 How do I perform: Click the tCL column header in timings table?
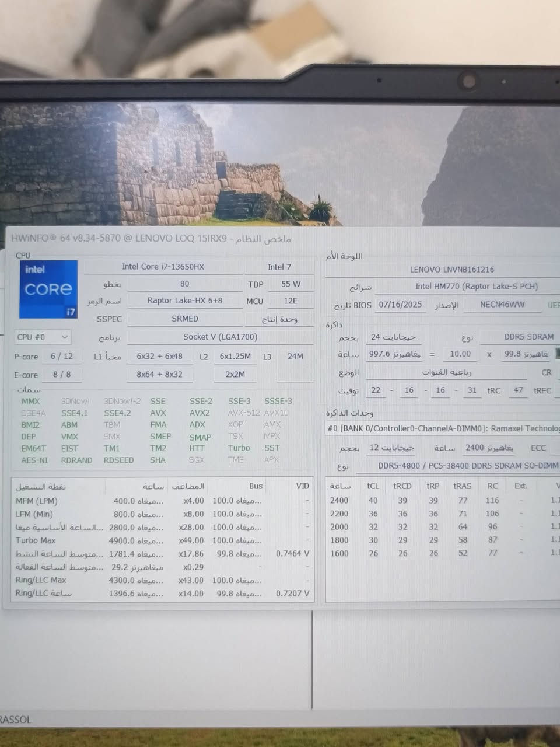(x=373, y=486)
